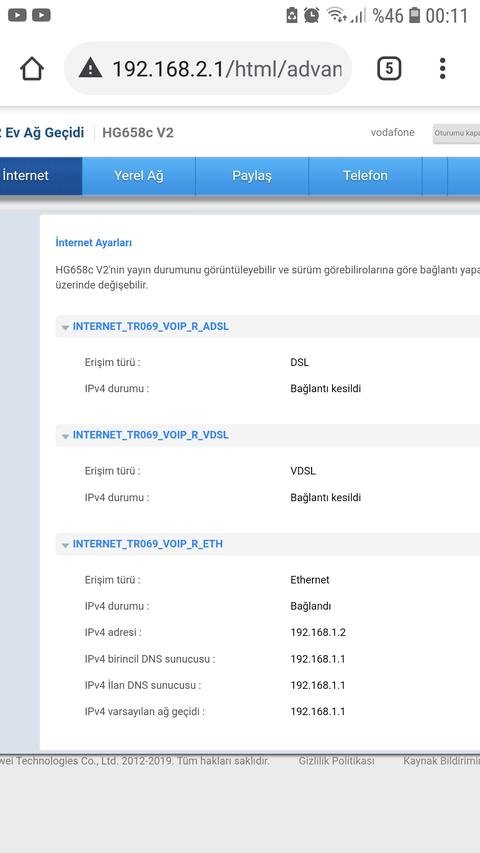Click the DSL access type value
480x853 pixels.
300,362
